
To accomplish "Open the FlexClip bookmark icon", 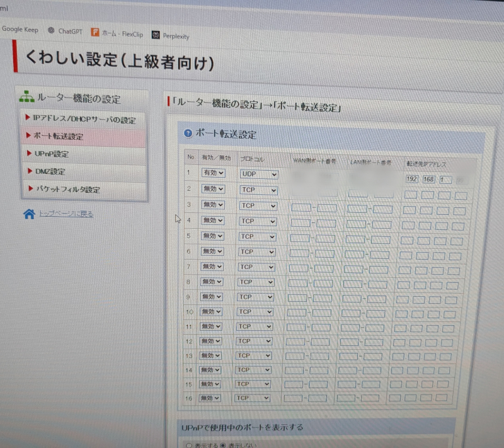I will (95, 32).
